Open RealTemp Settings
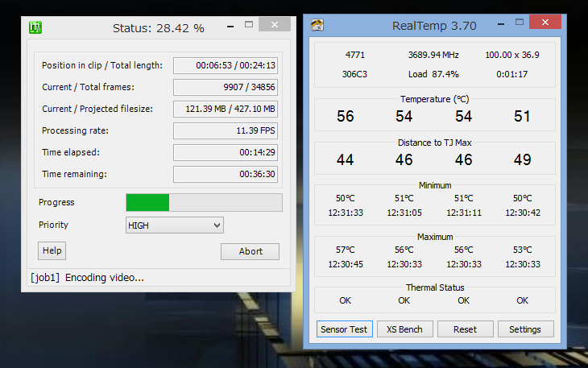 [525, 329]
